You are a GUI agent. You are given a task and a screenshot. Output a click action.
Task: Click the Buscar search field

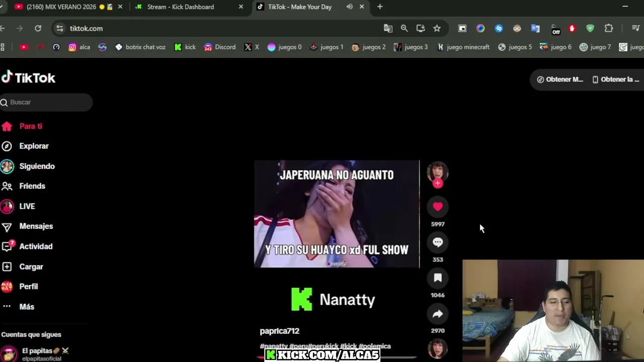point(46,102)
